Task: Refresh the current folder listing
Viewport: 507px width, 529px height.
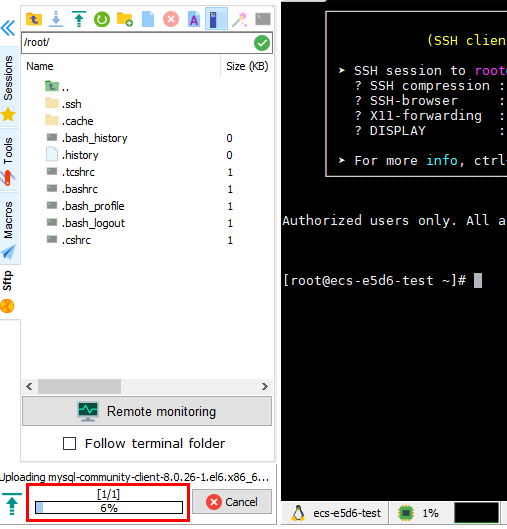Action: [x=102, y=19]
